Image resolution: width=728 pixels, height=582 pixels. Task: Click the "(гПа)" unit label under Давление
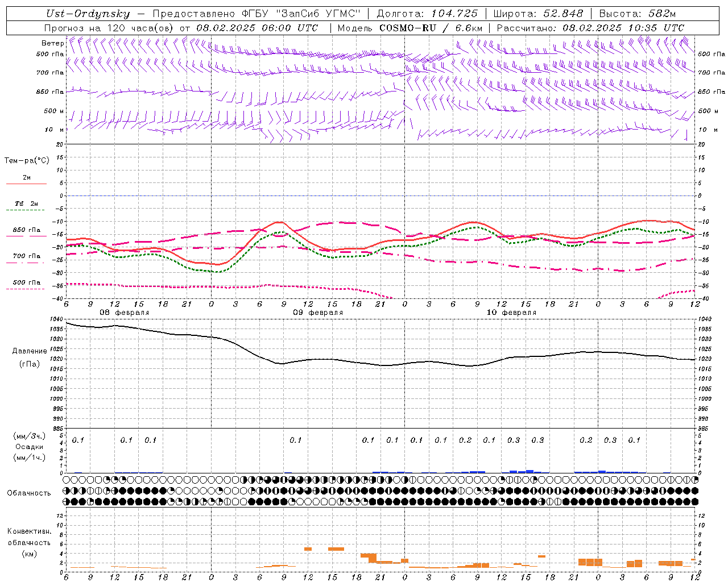pyautogui.click(x=30, y=364)
